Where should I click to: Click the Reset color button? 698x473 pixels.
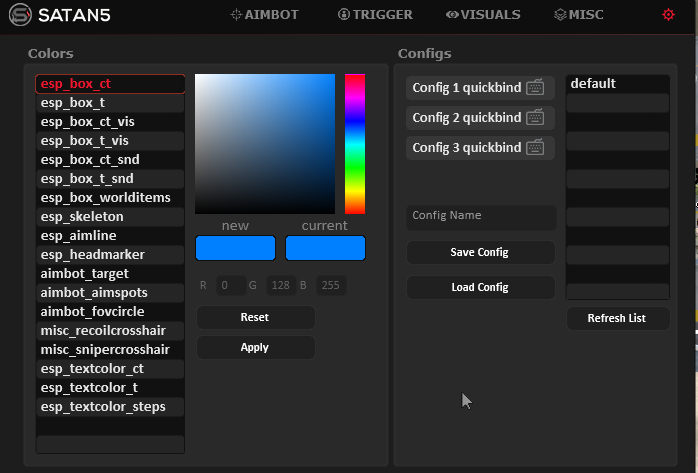tap(256, 317)
